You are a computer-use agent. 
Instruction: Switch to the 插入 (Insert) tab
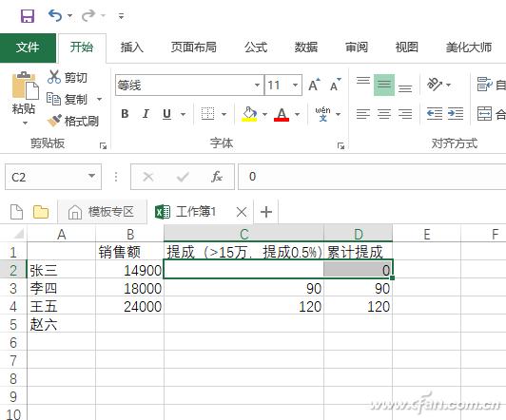click(132, 48)
